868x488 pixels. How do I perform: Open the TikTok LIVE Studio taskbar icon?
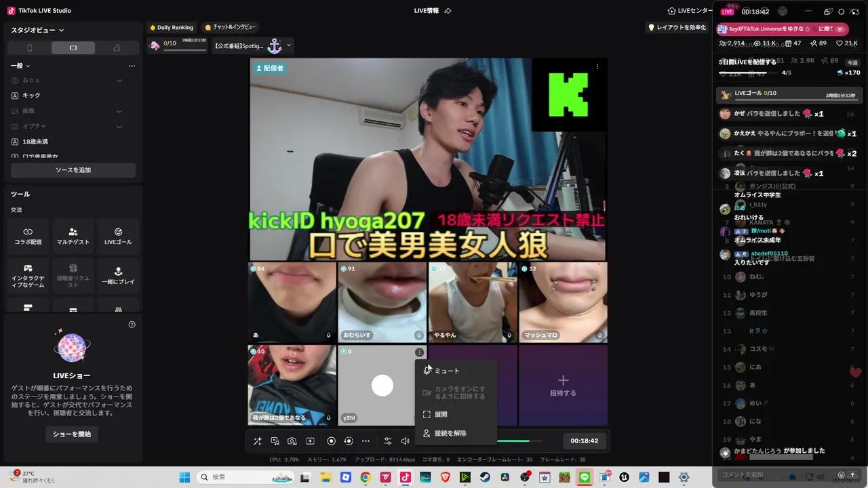click(406, 477)
